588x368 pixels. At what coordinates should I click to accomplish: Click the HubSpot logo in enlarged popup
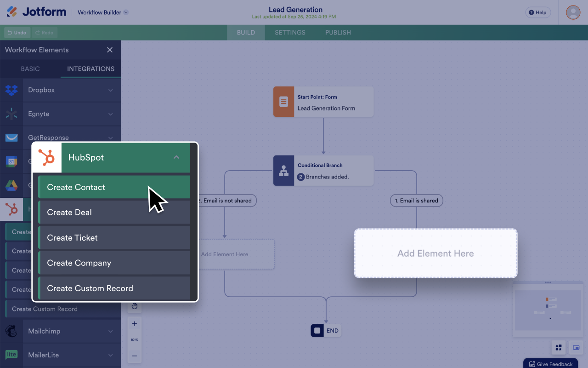click(47, 157)
